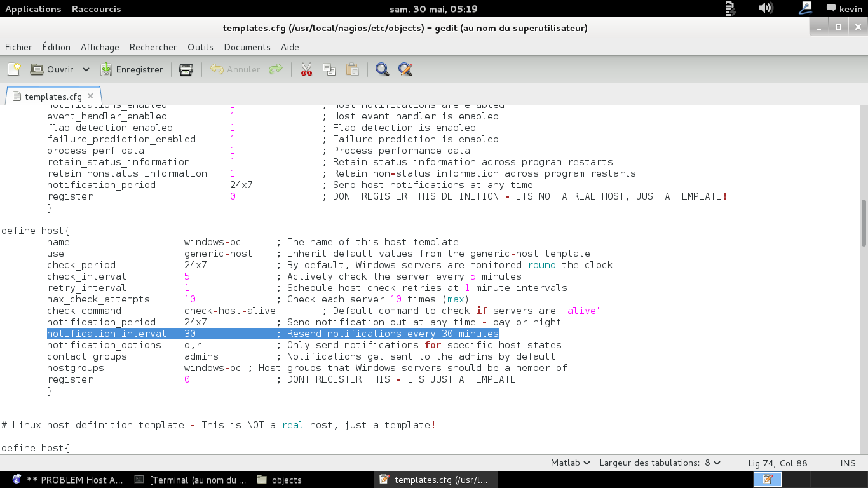
Task: Open search with the magnifier icon
Action: tap(382, 69)
